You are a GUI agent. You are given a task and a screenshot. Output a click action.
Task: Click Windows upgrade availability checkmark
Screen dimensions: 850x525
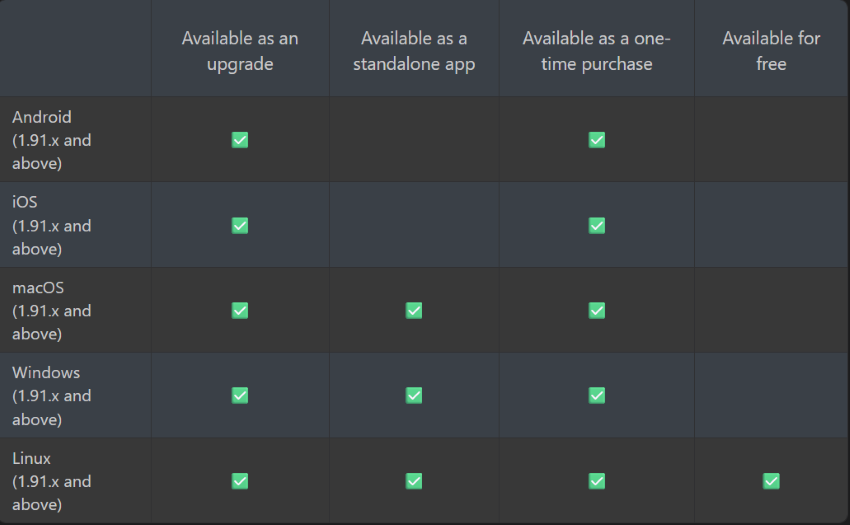pos(240,395)
